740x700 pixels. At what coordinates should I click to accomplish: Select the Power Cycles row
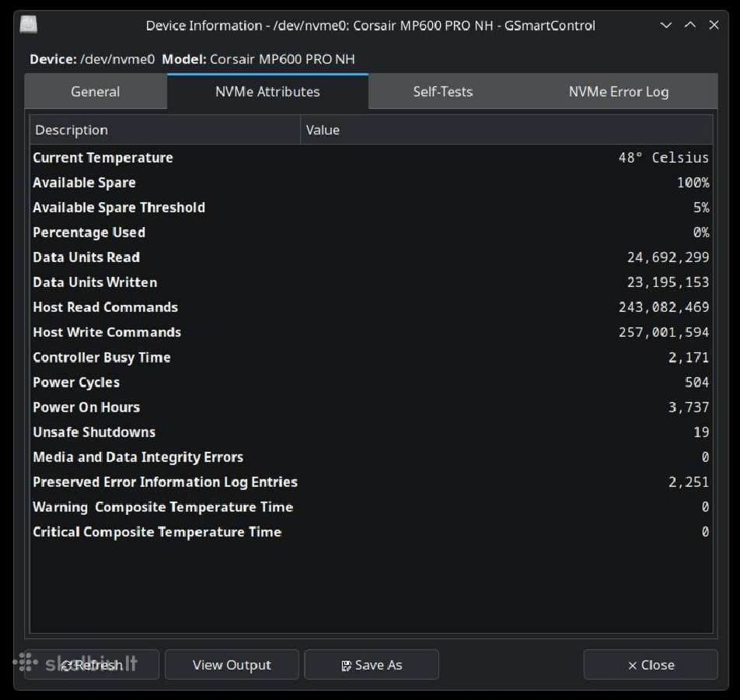click(371, 382)
